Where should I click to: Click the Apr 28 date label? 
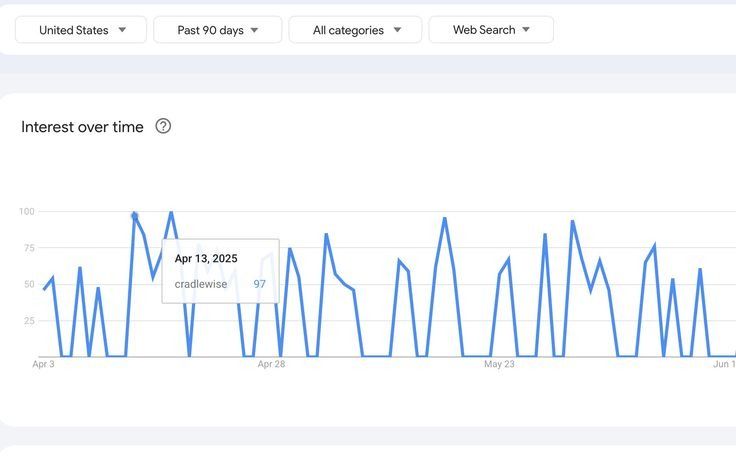pyautogui.click(x=271, y=365)
